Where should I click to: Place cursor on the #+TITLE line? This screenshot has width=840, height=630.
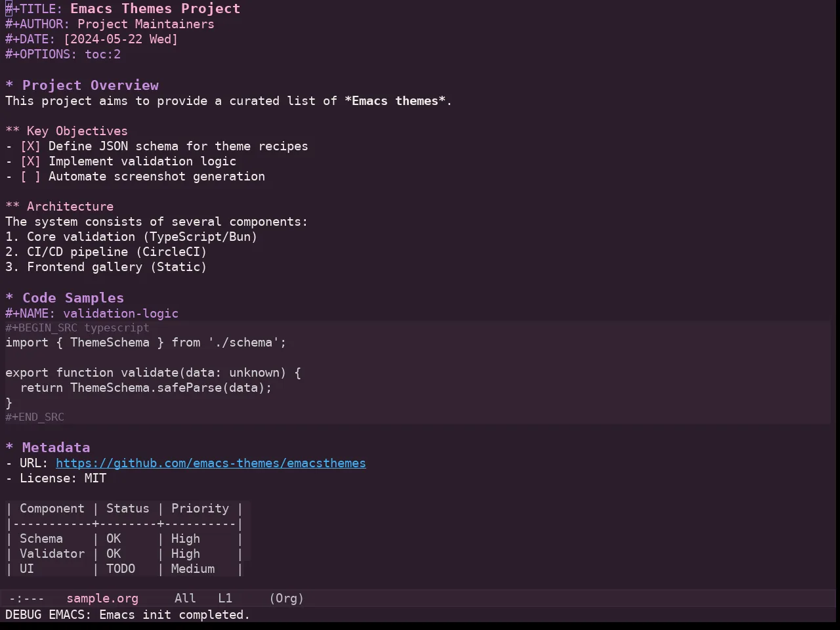123,9
